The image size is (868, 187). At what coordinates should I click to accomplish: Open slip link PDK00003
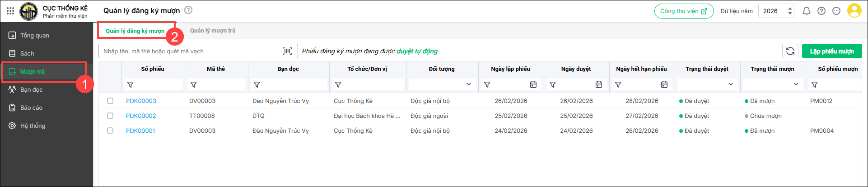click(141, 101)
